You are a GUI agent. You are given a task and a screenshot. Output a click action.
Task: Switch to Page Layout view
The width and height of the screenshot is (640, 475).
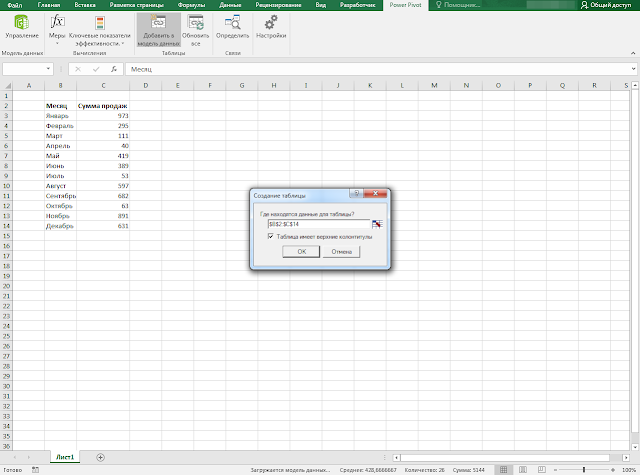click(x=522, y=470)
